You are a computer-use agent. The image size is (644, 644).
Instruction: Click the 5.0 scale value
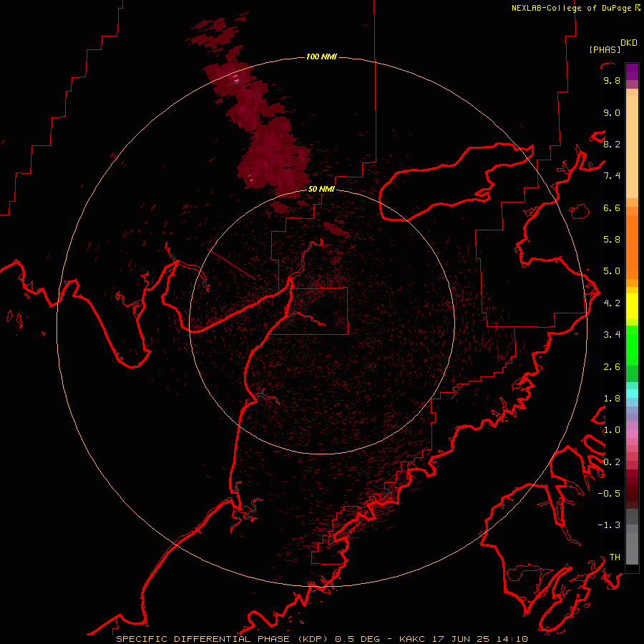(x=612, y=271)
